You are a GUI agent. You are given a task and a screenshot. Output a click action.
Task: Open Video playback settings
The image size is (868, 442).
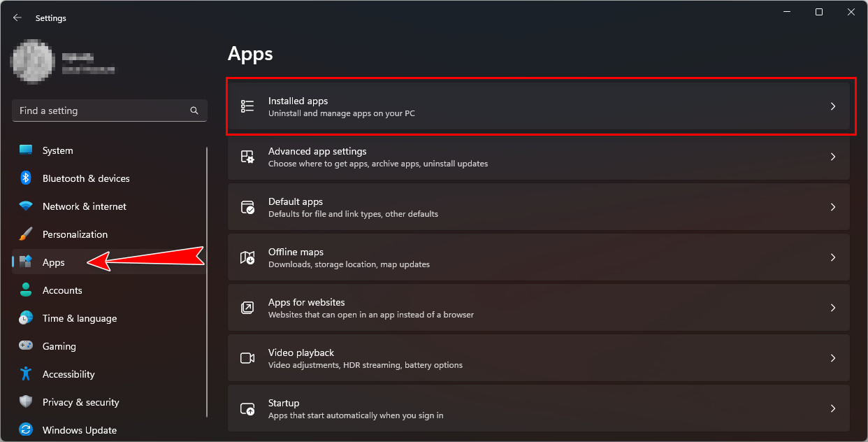point(538,358)
